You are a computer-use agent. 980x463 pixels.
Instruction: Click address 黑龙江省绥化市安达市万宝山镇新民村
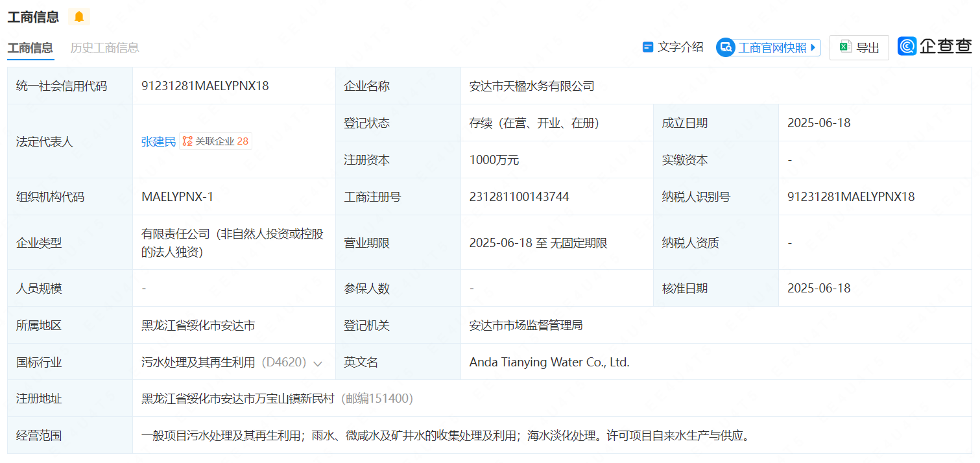(238, 398)
